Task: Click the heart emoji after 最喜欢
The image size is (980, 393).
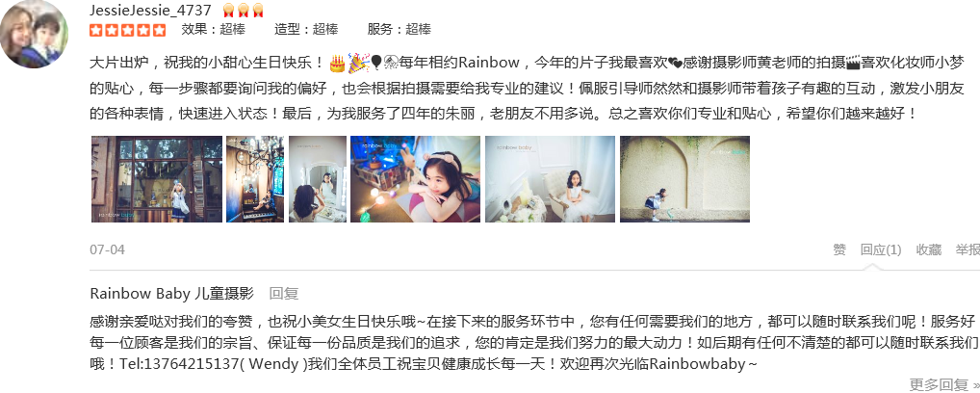Action: (675, 63)
